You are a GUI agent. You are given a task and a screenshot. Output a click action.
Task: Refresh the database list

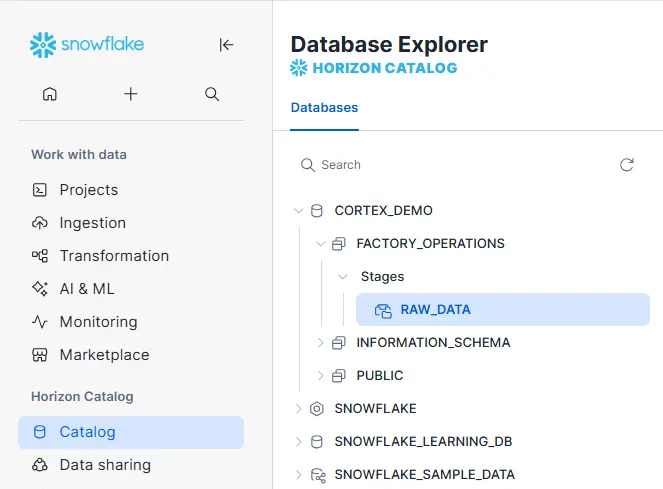627,165
